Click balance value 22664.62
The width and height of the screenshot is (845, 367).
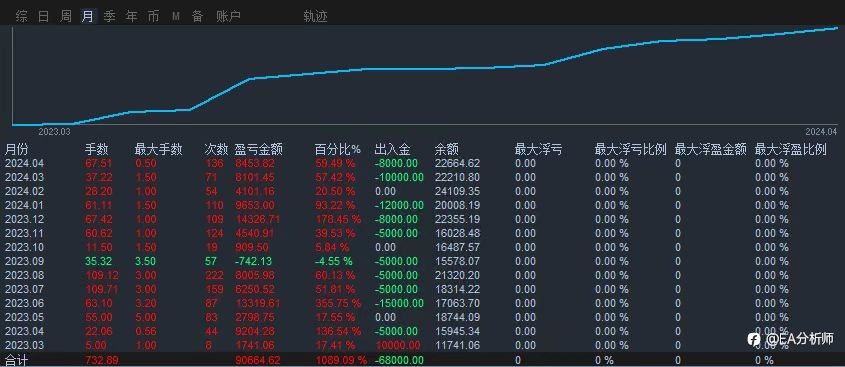(458, 163)
